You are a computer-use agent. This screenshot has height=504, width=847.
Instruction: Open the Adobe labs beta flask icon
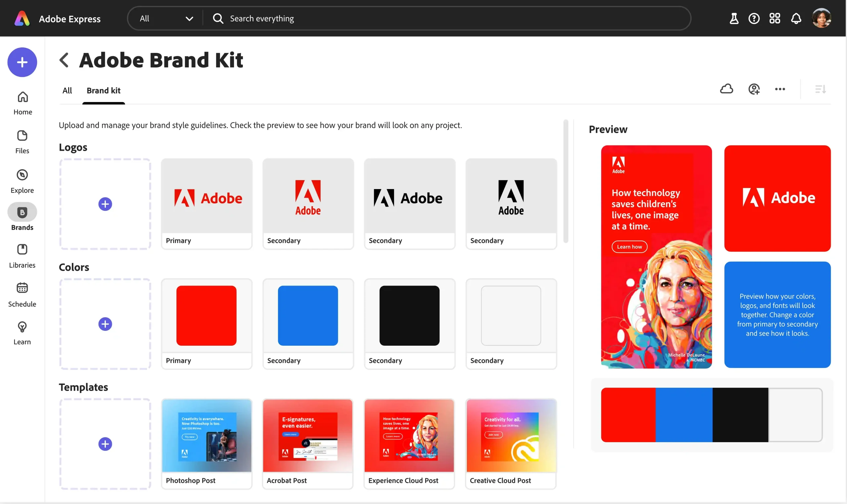tap(734, 18)
